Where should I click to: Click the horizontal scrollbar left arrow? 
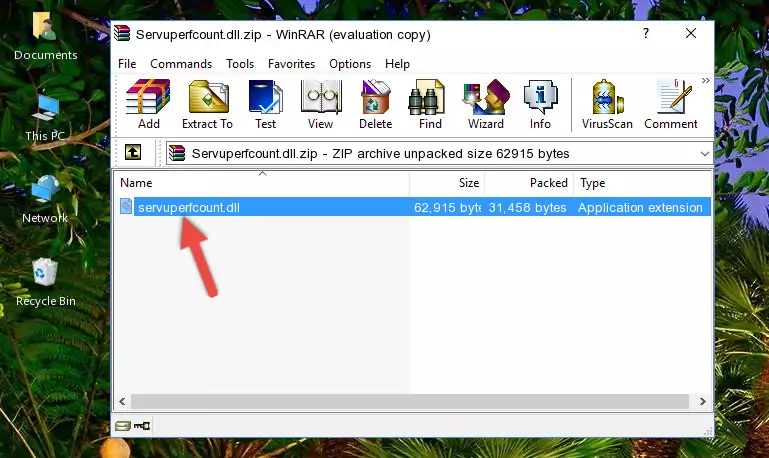[123, 402]
